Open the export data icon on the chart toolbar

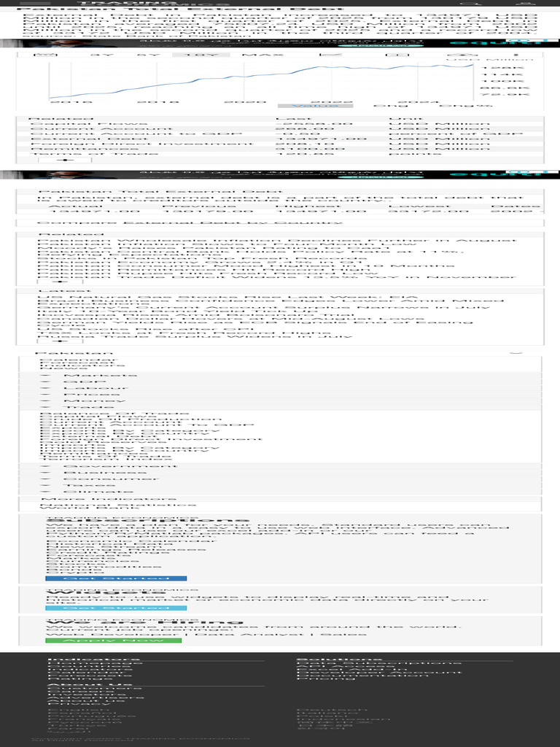[463, 55]
